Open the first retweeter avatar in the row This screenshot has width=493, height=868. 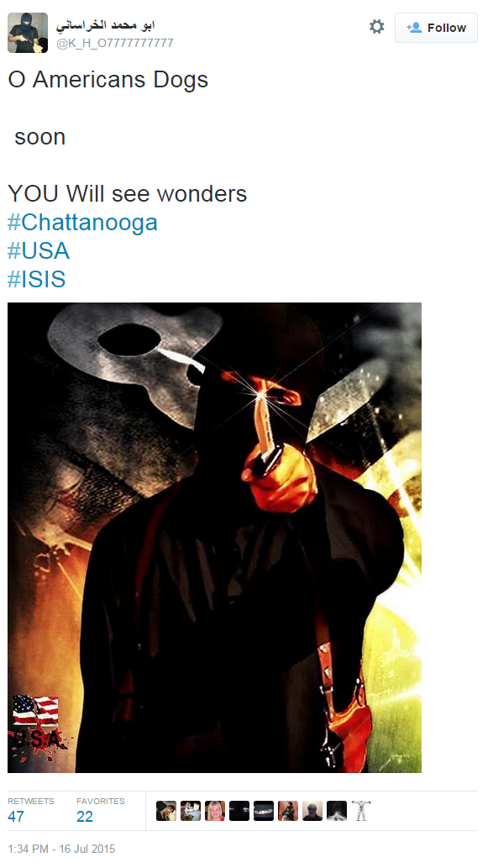tap(166, 811)
